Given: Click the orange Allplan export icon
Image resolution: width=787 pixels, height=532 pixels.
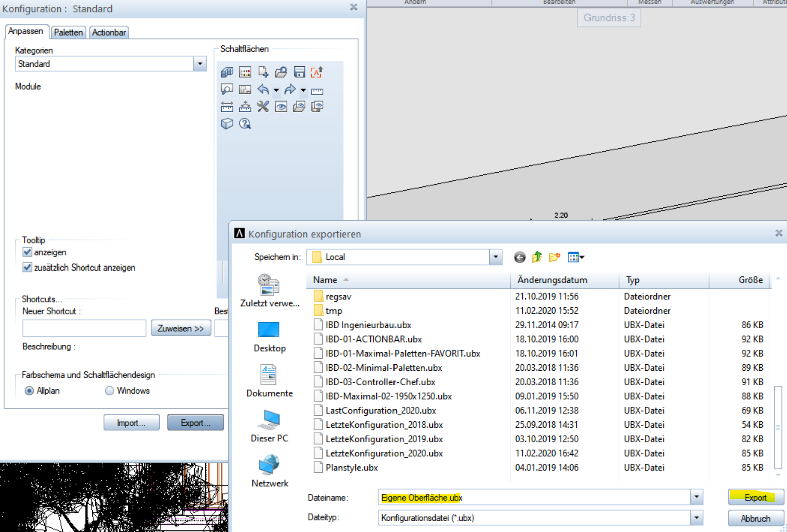Looking at the screenshot, I should (317, 72).
